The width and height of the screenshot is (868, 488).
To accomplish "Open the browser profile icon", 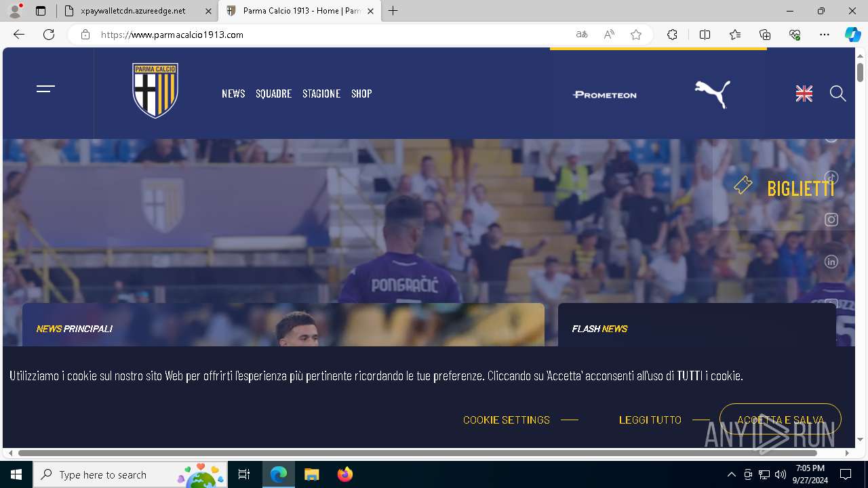I will (15, 11).
